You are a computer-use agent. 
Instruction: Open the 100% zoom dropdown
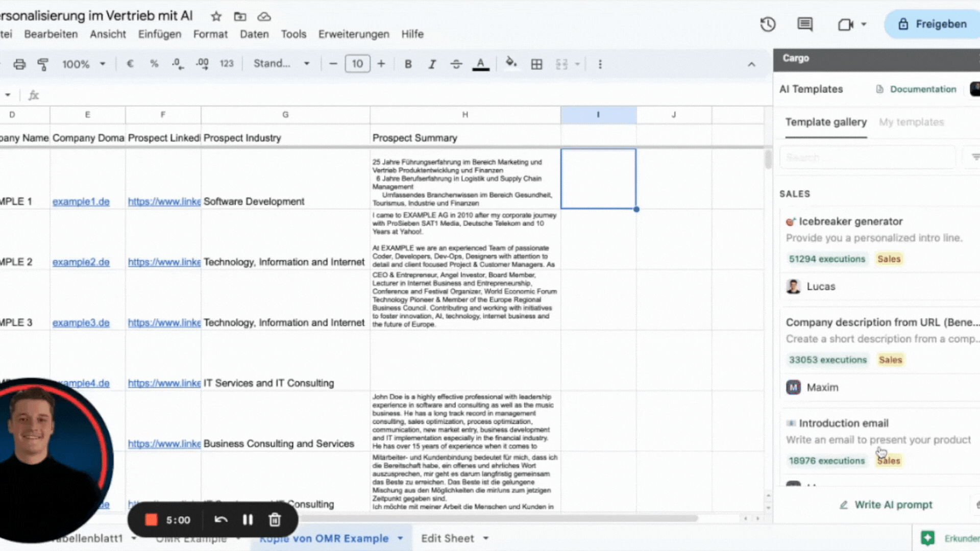pyautogui.click(x=83, y=64)
